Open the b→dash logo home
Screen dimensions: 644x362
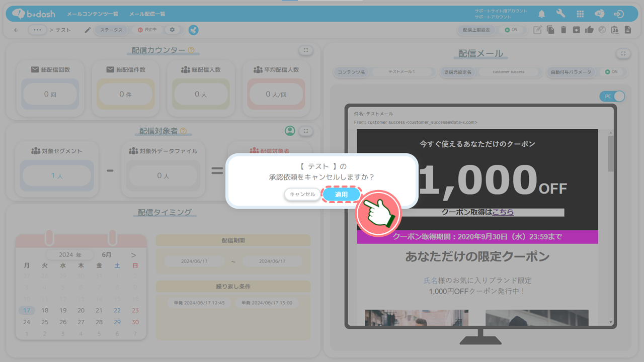pos(34,14)
